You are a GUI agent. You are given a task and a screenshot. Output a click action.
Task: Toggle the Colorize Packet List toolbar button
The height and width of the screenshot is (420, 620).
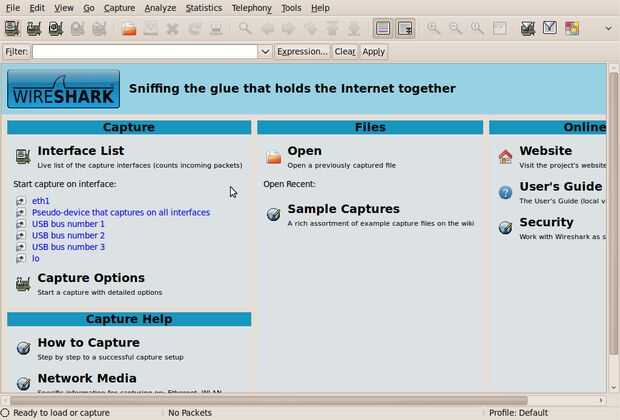(x=383, y=28)
